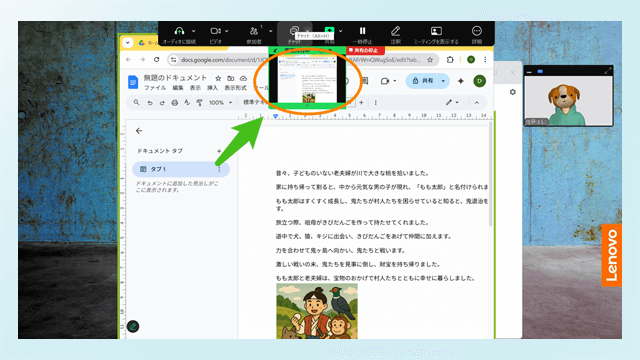Open the comments history icon in Docs

365,81
